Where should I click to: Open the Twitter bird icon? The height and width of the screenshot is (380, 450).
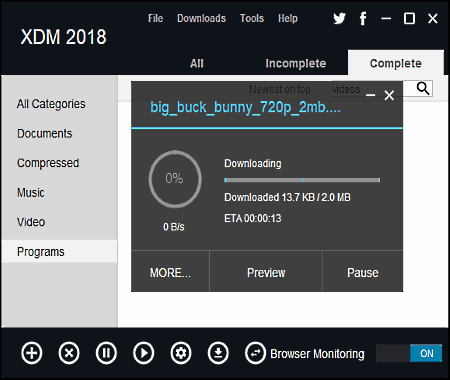point(339,18)
